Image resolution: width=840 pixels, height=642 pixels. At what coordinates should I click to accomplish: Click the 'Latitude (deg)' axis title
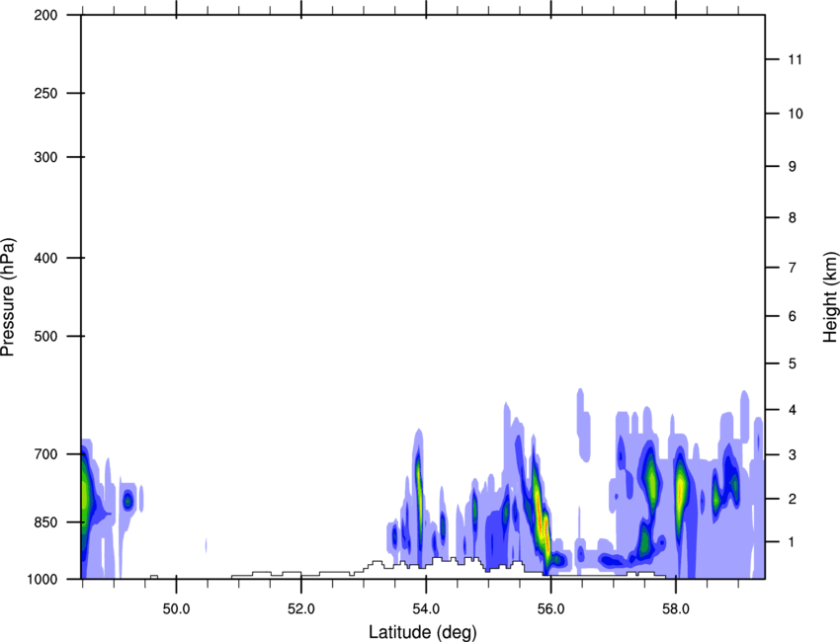422,632
